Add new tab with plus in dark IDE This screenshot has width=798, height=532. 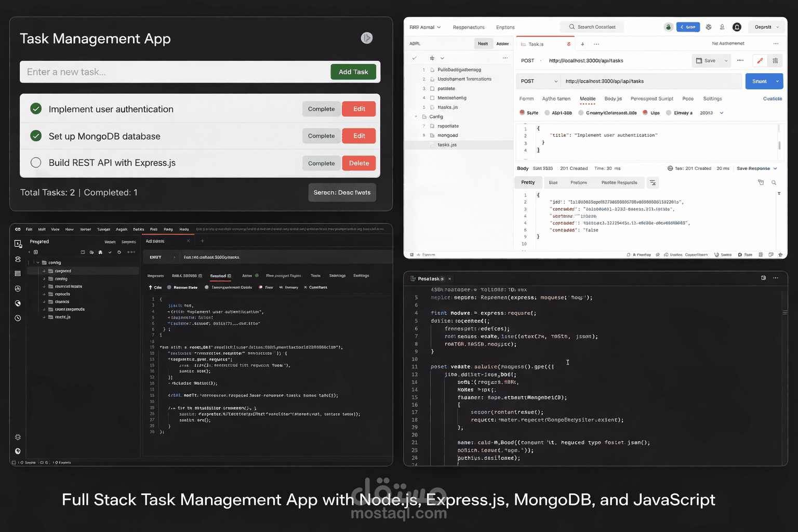point(202,241)
